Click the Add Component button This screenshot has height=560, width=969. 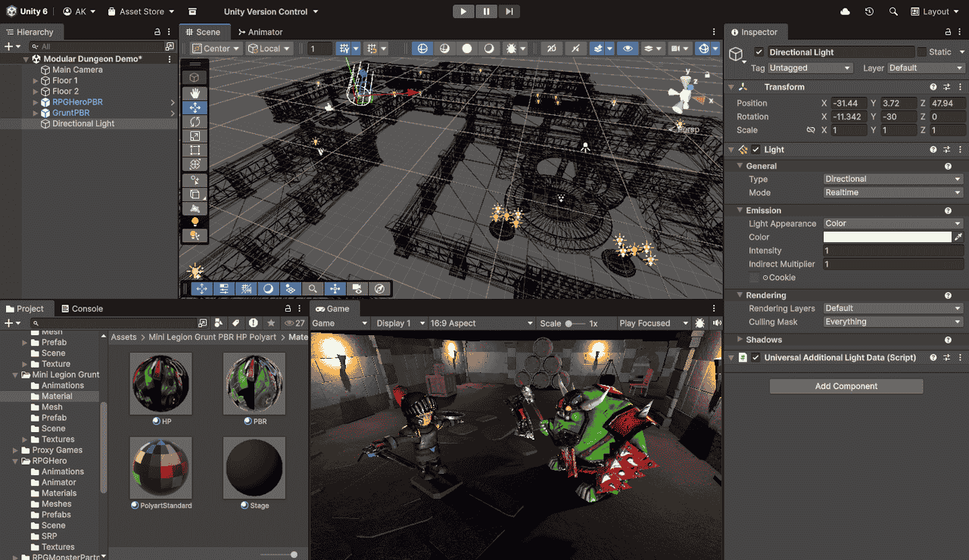pos(846,386)
